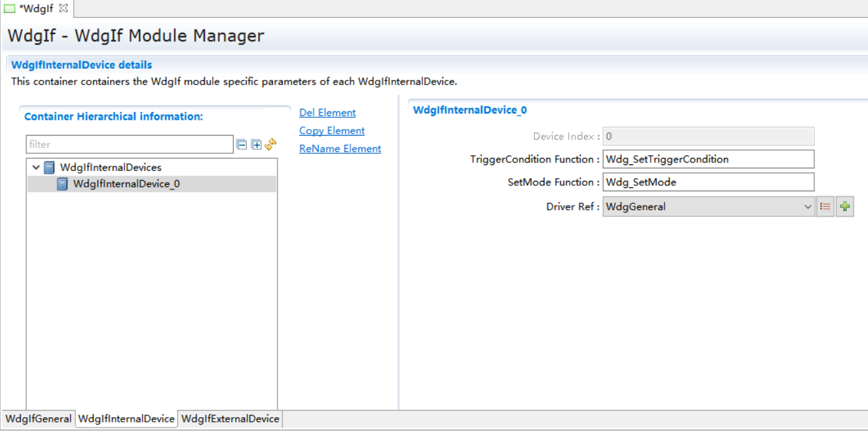Switch to the WdgIfExternalDevice tab
The height and width of the screenshot is (431, 868).
230,419
